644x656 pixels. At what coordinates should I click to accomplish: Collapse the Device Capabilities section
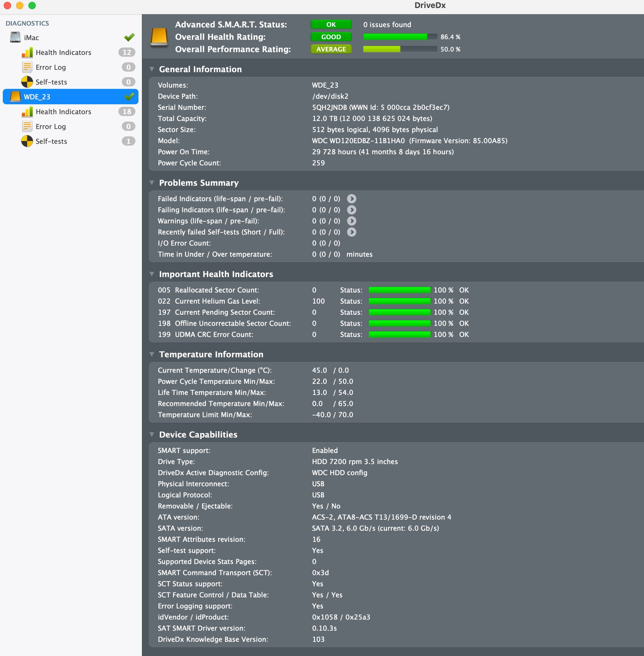coord(152,434)
